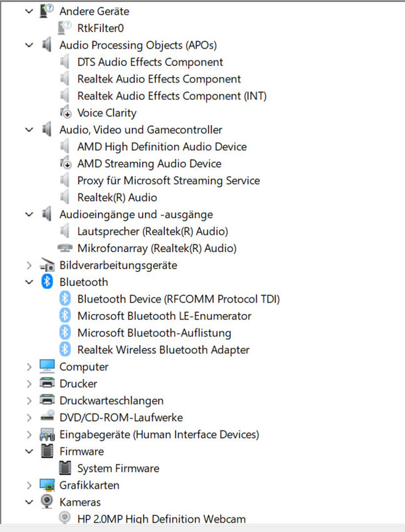Click the System Firmware chip icon
The width and height of the screenshot is (405, 532).
coord(65,468)
